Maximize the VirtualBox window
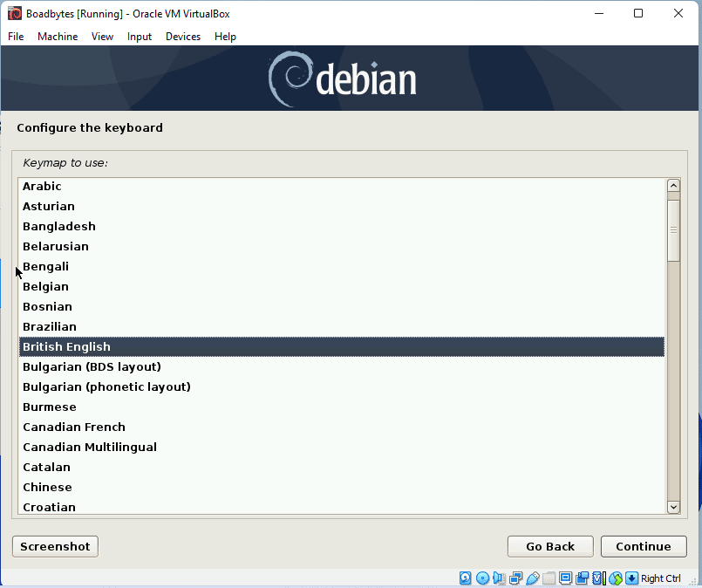This screenshot has height=588, width=702. point(638,13)
